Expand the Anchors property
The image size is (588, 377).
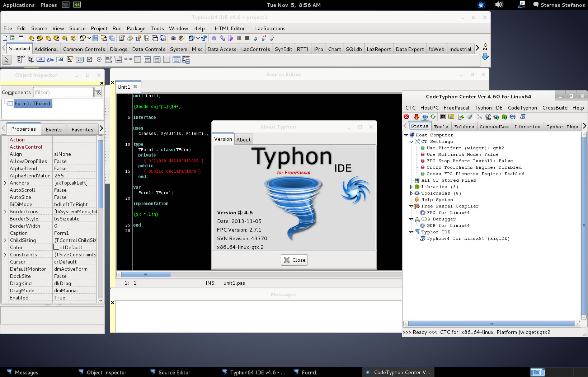5,183
